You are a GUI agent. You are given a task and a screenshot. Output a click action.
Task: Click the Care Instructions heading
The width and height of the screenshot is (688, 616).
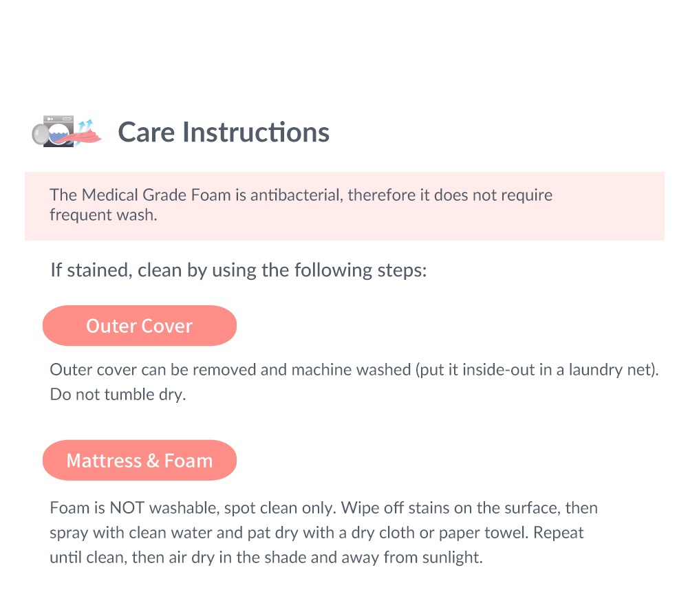tap(224, 132)
